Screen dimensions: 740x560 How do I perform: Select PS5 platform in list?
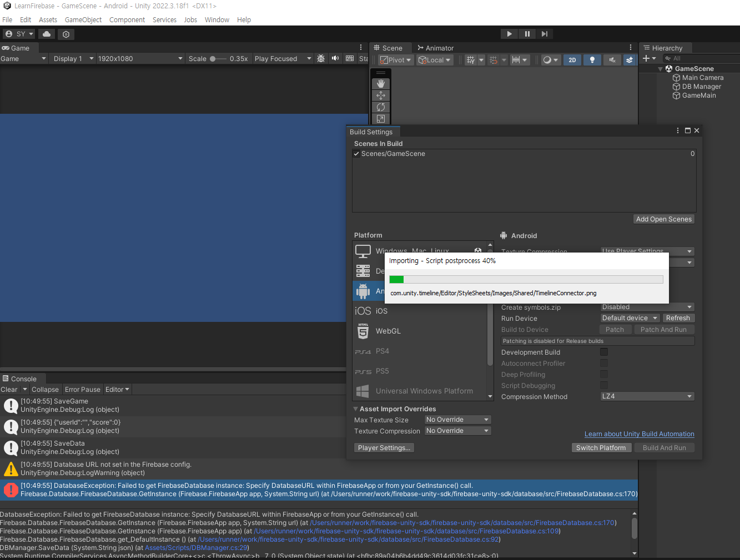tap(420, 371)
